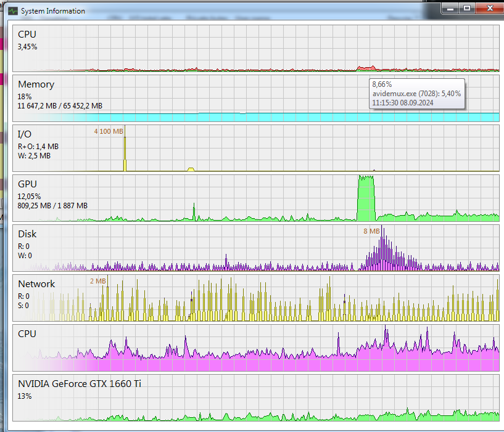Click the "8,66%" value in the tooltip
This screenshot has height=432, width=504.
pos(382,84)
